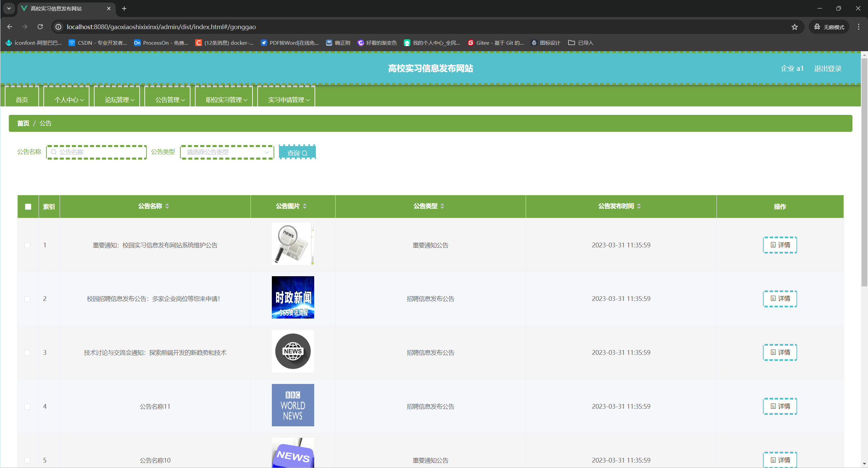
Task: Sort by 公告发布时间 column sort arrows
Action: pos(639,206)
